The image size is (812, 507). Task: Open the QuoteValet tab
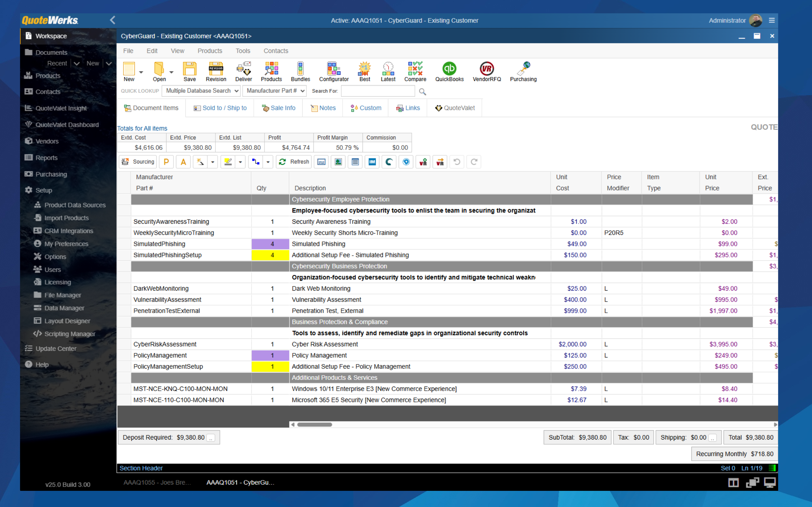tap(454, 108)
